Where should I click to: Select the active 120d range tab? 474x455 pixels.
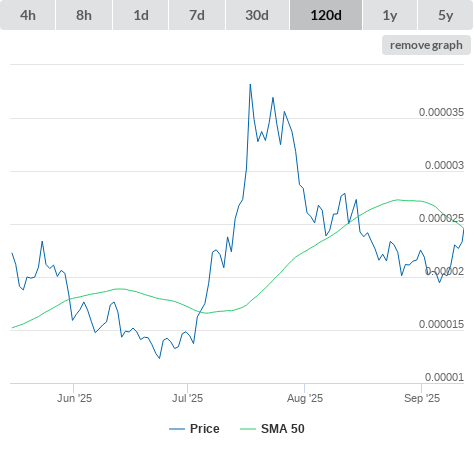point(326,15)
